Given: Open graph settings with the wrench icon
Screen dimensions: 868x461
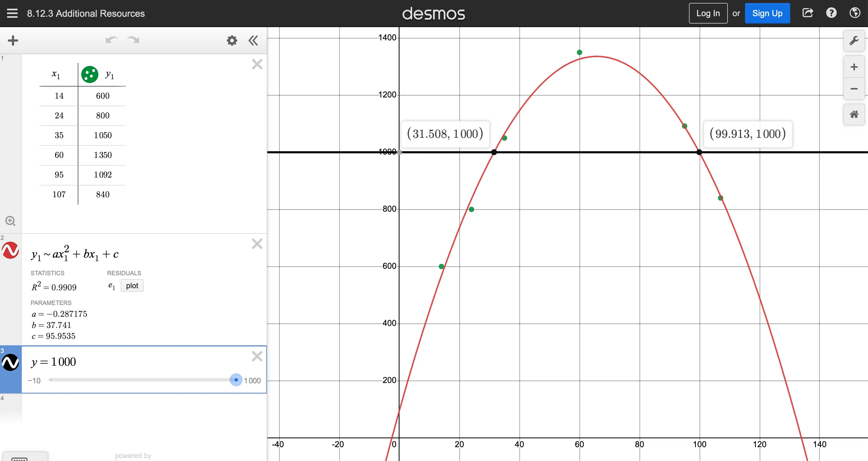Looking at the screenshot, I should point(854,40).
